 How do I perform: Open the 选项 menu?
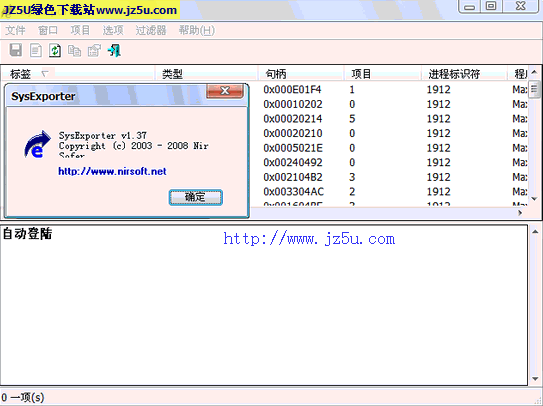pos(113,30)
